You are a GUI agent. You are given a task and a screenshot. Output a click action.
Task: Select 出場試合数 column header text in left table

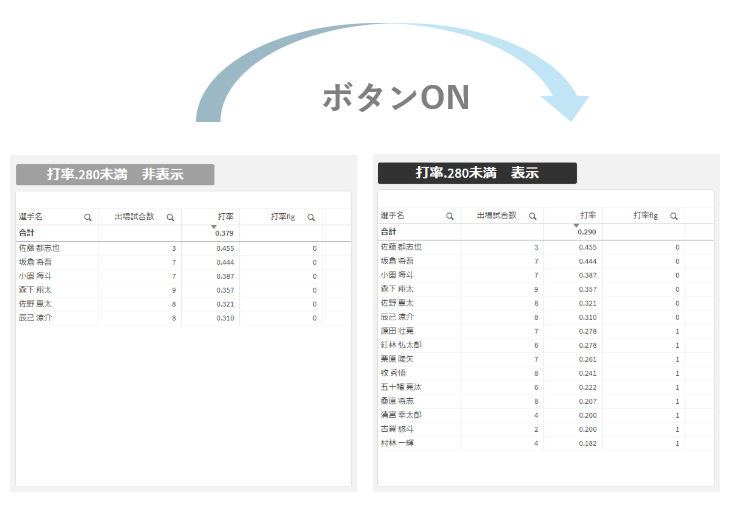(x=133, y=217)
